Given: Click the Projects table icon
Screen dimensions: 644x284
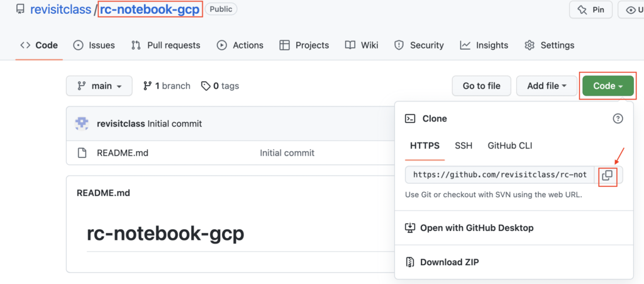Looking at the screenshot, I should pyautogui.click(x=284, y=45).
